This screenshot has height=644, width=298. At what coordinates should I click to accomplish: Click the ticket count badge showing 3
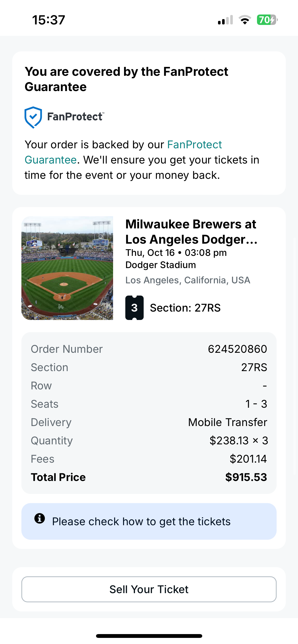(x=134, y=308)
